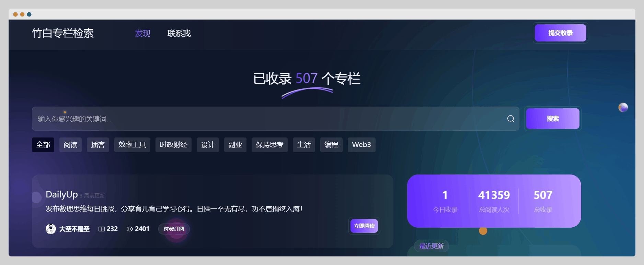The image size is (644, 265).
Task: Select the 全部 category filter
Action: (43, 145)
